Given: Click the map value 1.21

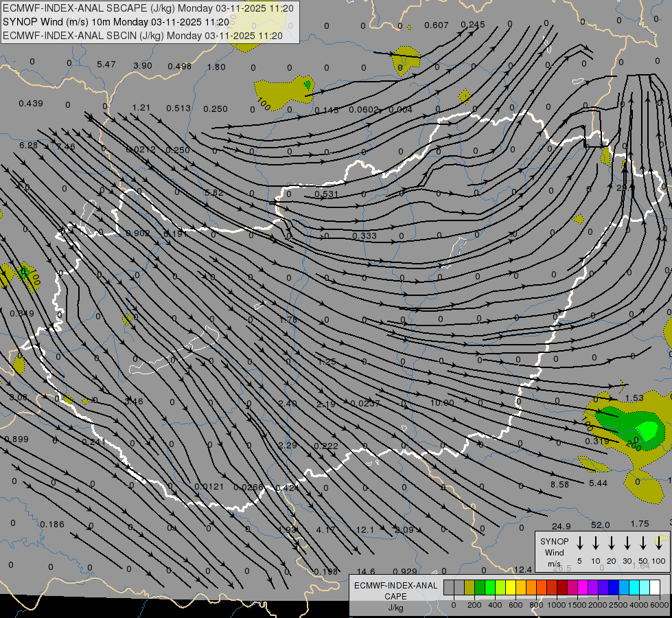Looking at the screenshot, I should (x=141, y=108).
